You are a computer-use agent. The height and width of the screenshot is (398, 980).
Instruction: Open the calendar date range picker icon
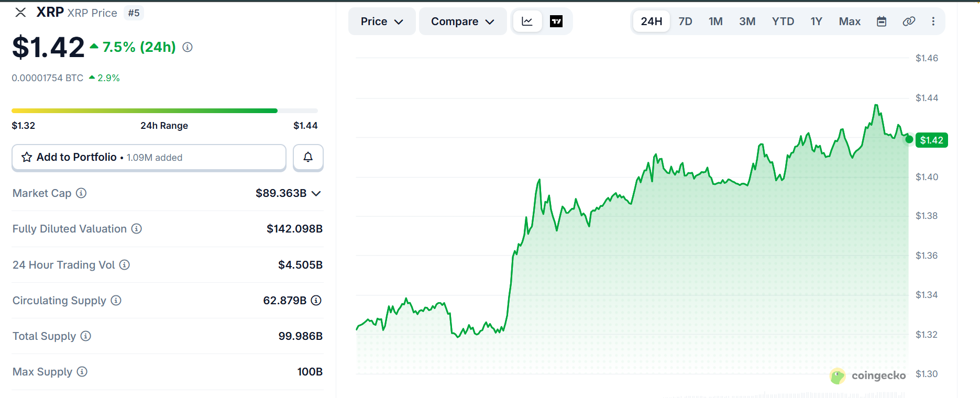[x=882, y=21]
